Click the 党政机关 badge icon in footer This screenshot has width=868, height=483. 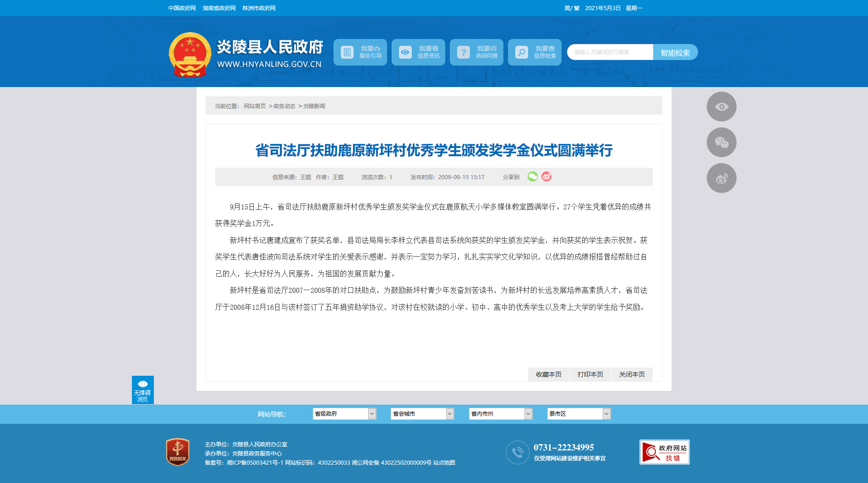178,452
